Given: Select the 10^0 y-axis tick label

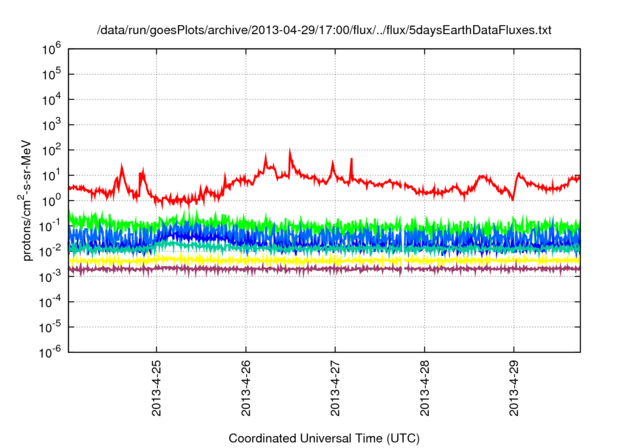Looking at the screenshot, I should [x=51, y=201].
